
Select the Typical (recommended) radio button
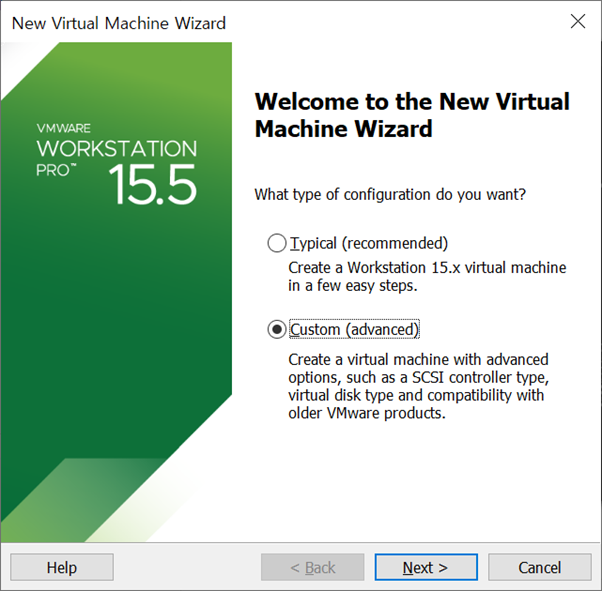[x=276, y=243]
